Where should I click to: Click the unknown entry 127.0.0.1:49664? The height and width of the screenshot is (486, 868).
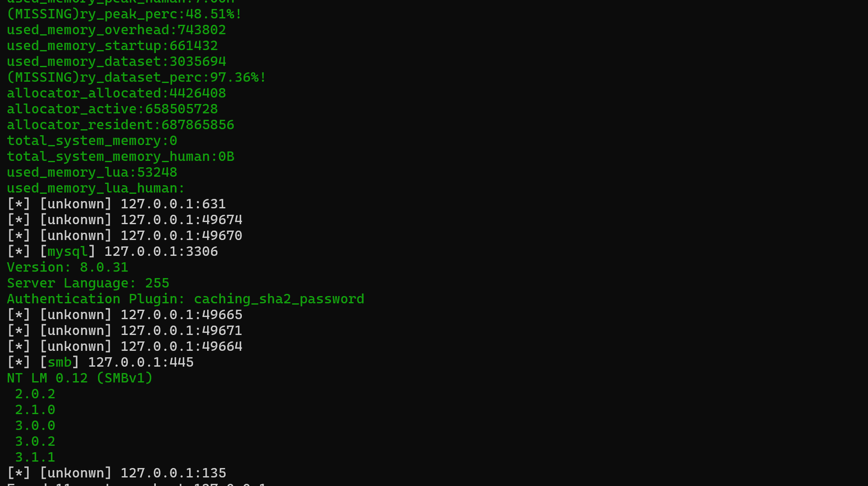125,347
